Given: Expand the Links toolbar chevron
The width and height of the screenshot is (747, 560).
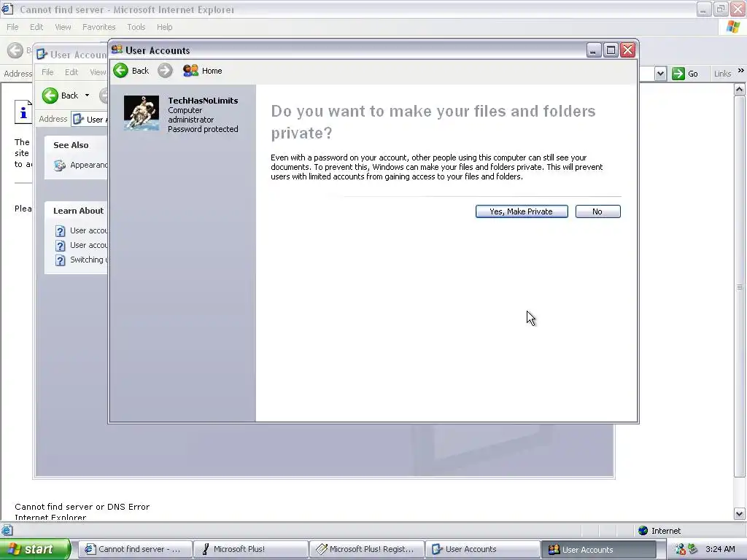Looking at the screenshot, I should click(741, 71).
